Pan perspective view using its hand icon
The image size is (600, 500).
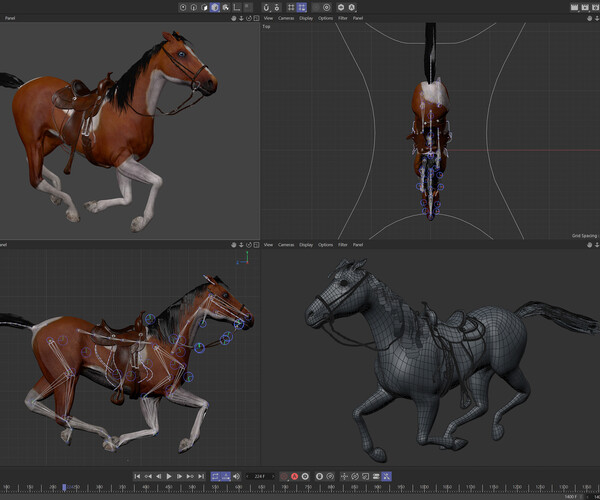[x=234, y=18]
